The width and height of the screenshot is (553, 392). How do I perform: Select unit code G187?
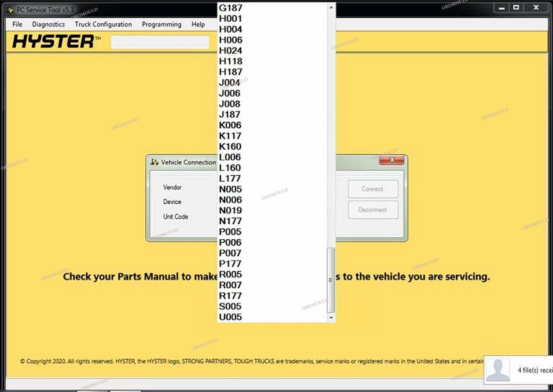click(272, 8)
